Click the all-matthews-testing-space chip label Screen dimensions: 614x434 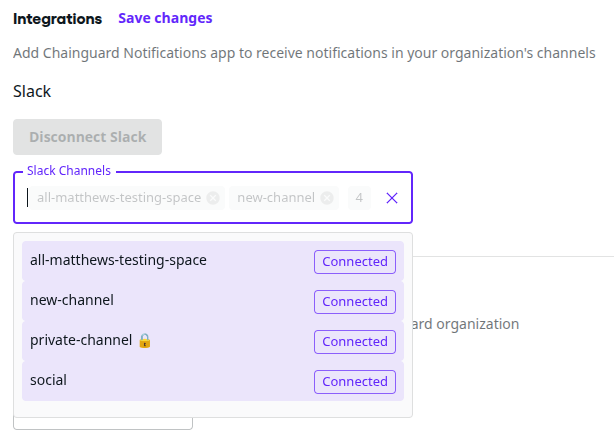coord(119,198)
